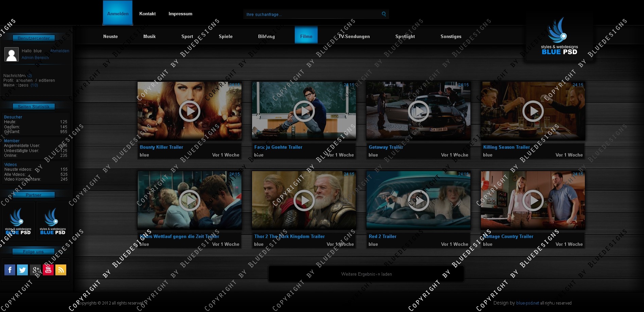
Task: Play the Red 2 Trailer video
Action: [x=418, y=200]
